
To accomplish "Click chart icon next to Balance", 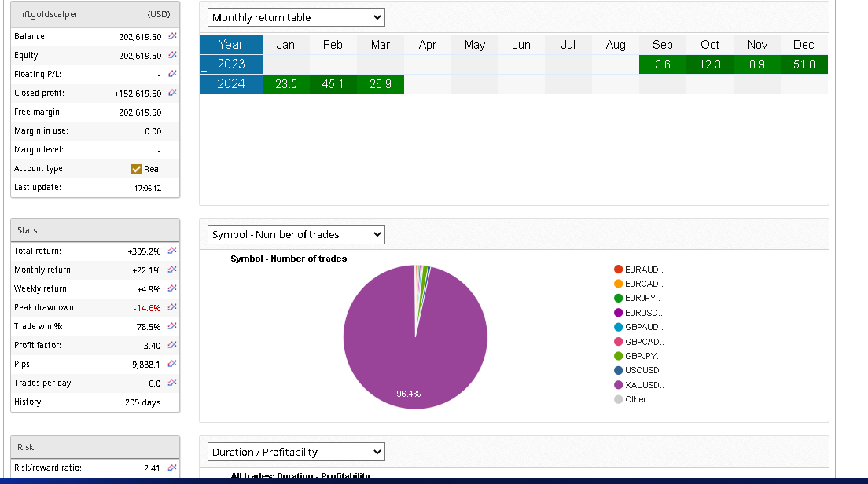I will click(172, 37).
